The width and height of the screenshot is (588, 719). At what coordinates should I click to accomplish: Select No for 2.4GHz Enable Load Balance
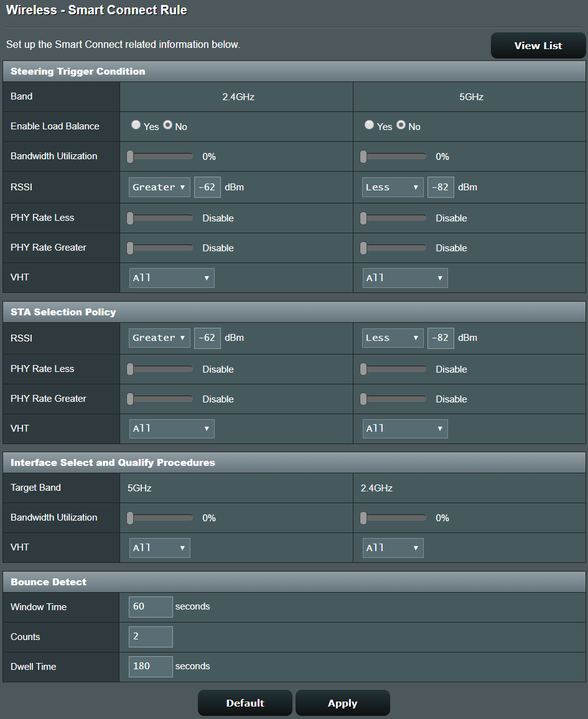click(167, 126)
